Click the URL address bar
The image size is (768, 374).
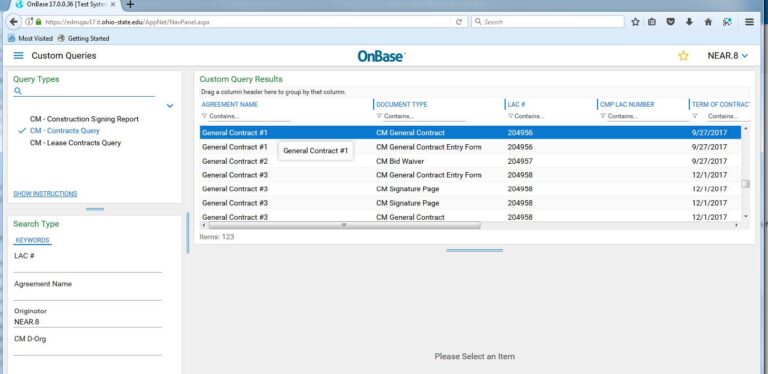tap(245, 22)
